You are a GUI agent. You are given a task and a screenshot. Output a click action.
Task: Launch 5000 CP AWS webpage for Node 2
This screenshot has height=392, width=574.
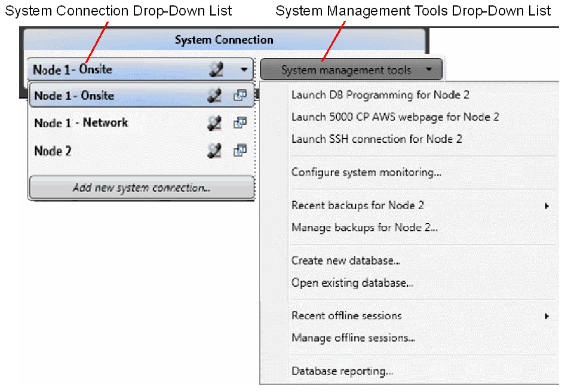[x=395, y=117]
